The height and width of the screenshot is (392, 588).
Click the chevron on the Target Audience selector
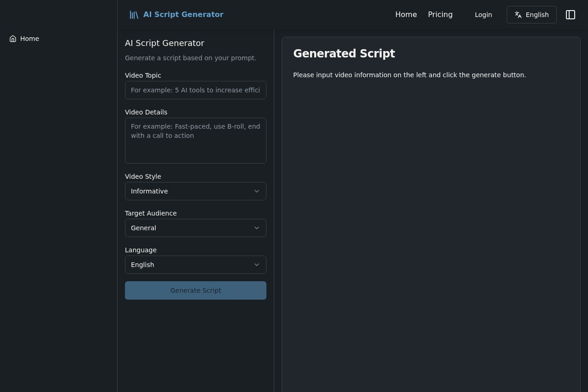click(x=257, y=227)
